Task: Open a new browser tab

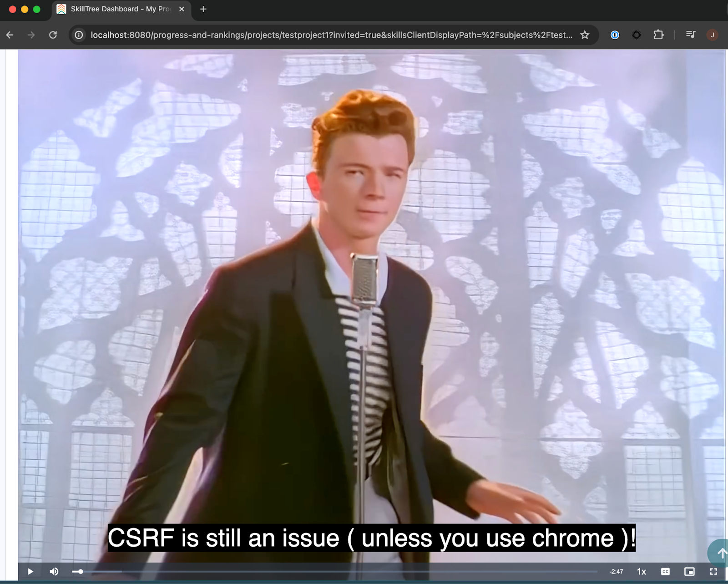Action: tap(203, 9)
